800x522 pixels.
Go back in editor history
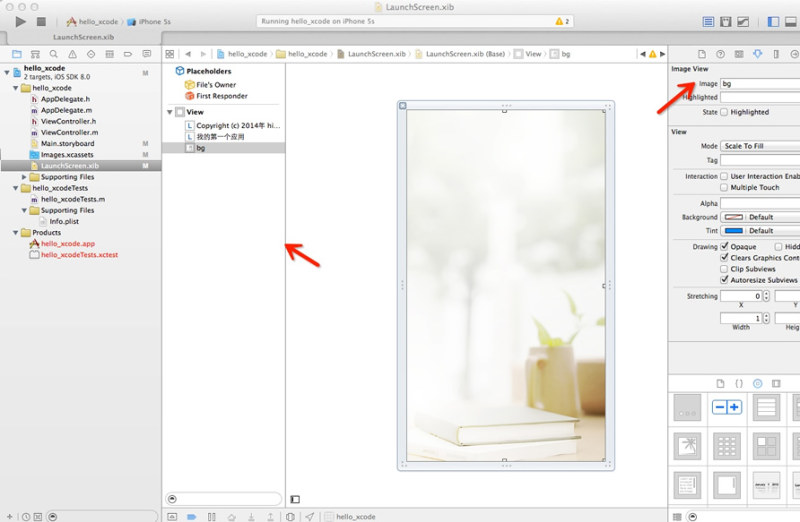188,54
